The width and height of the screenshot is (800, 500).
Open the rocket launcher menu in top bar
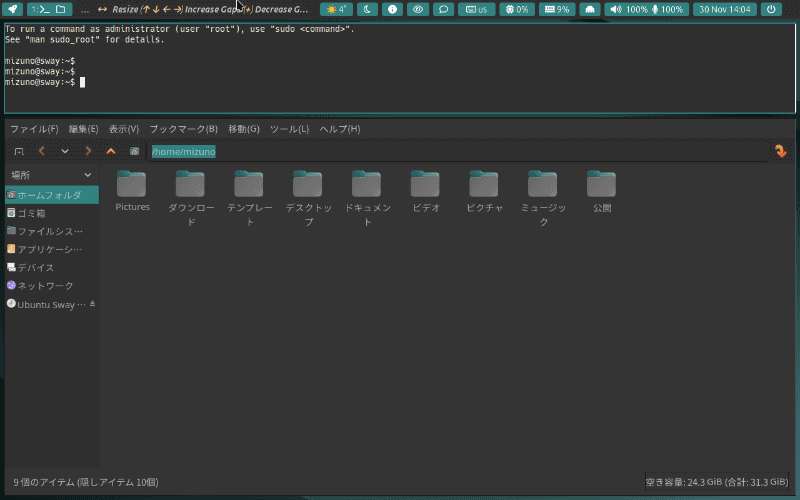point(12,9)
